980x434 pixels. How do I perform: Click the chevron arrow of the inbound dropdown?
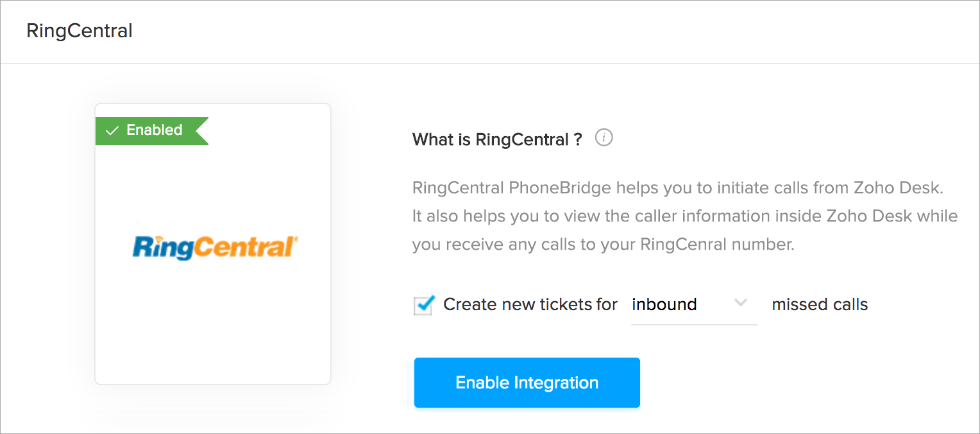741,303
